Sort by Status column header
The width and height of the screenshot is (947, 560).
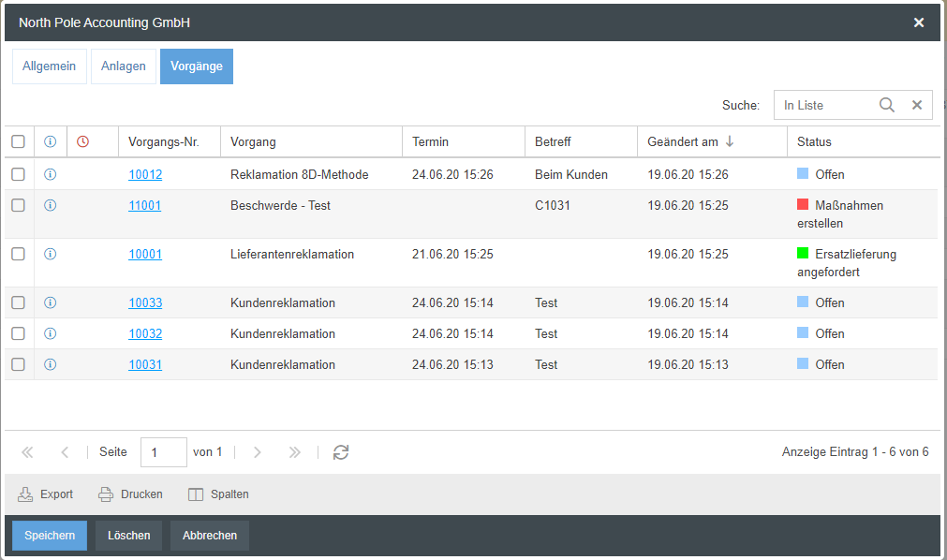(864, 141)
